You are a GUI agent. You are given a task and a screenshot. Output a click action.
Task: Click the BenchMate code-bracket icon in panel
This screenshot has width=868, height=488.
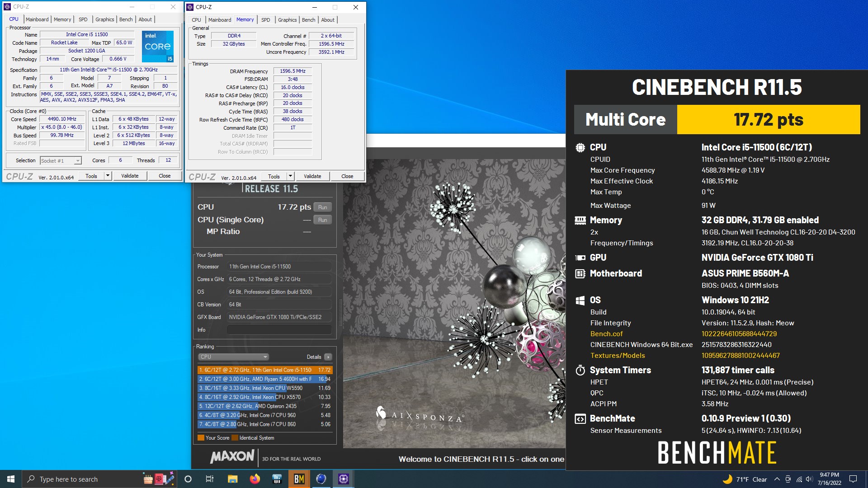580,419
